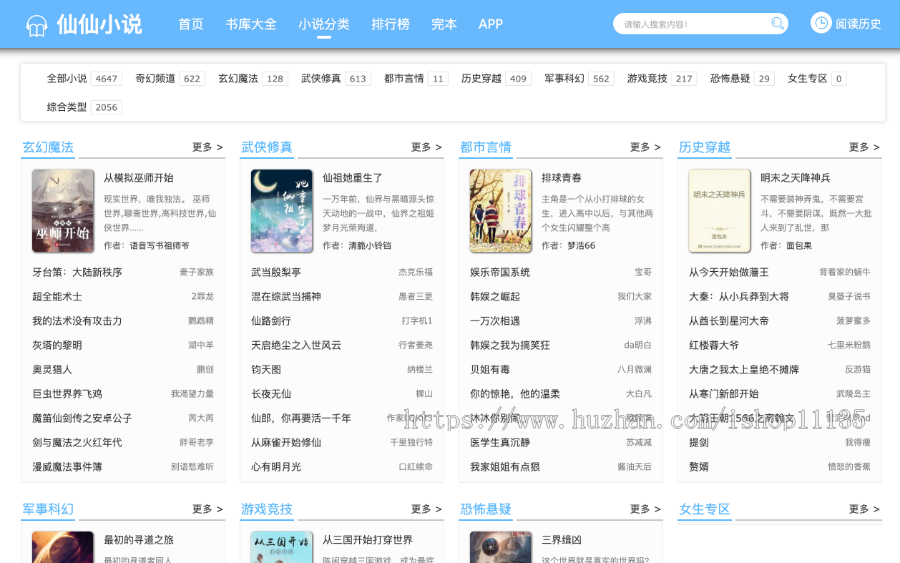900x563 pixels.
Task: Open 红楼蓉大爷 in the list
Action: (x=713, y=345)
